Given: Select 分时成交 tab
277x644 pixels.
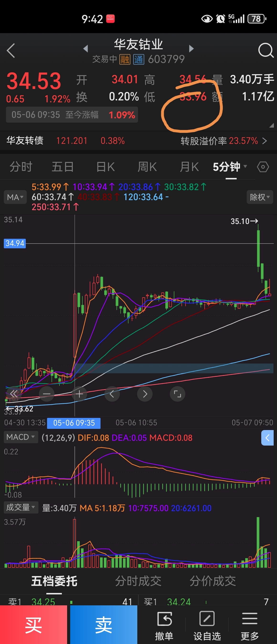Looking at the screenshot, I should point(138,581).
